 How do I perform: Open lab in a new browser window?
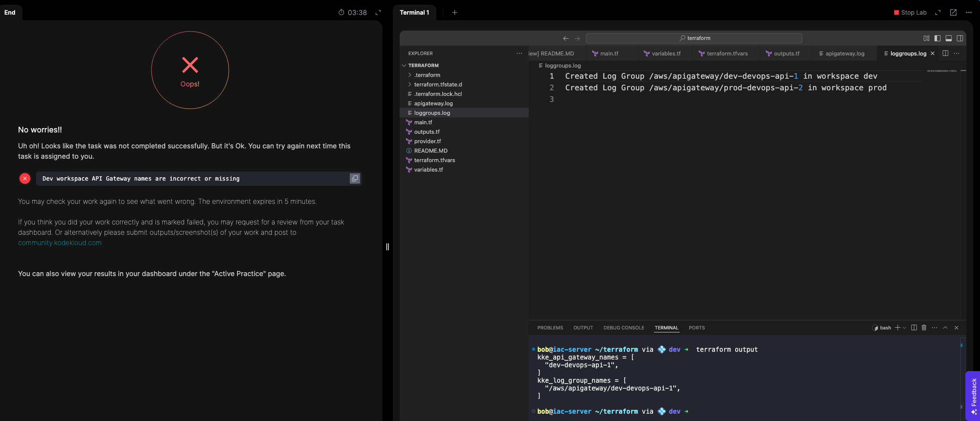(x=953, y=12)
